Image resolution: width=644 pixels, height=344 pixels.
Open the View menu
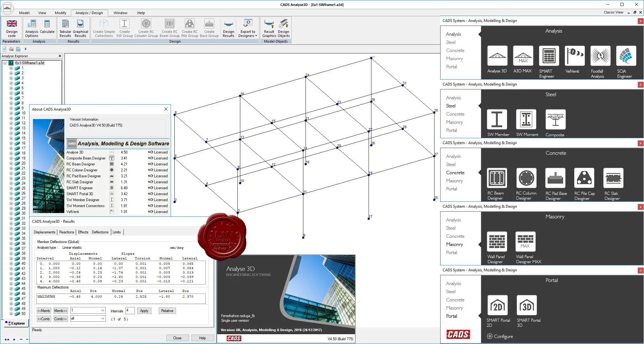coord(42,13)
